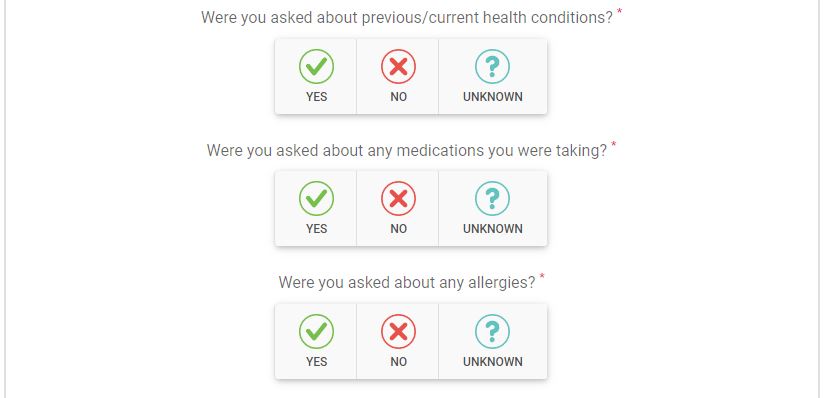Choose NO text for medications you were taking
The width and height of the screenshot is (826, 398).
pos(398,229)
